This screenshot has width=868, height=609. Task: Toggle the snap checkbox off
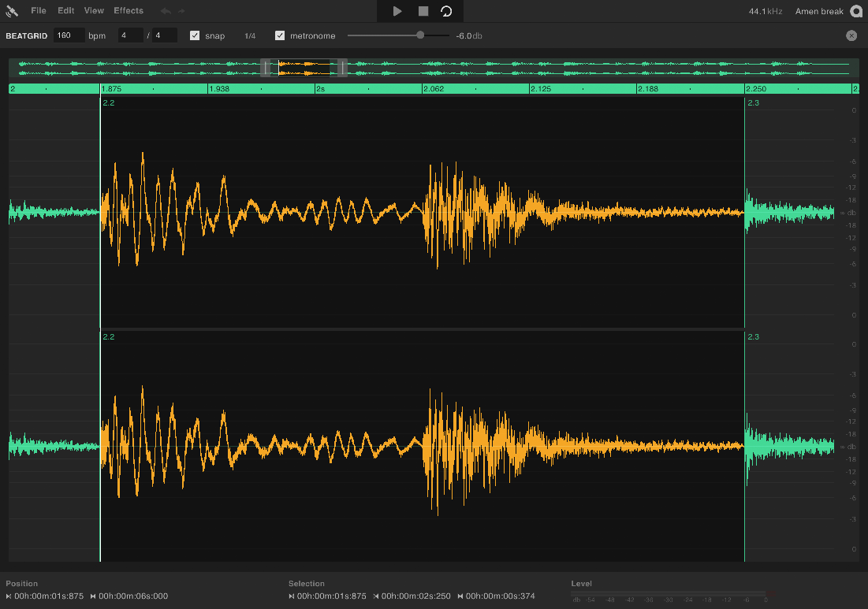194,35
